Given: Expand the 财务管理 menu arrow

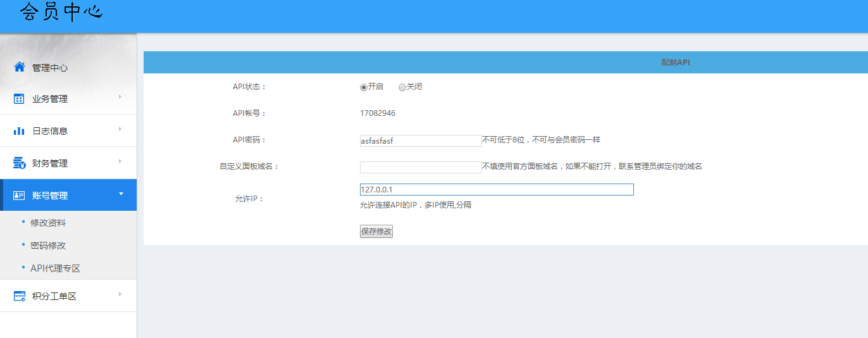Looking at the screenshot, I should (x=120, y=161).
